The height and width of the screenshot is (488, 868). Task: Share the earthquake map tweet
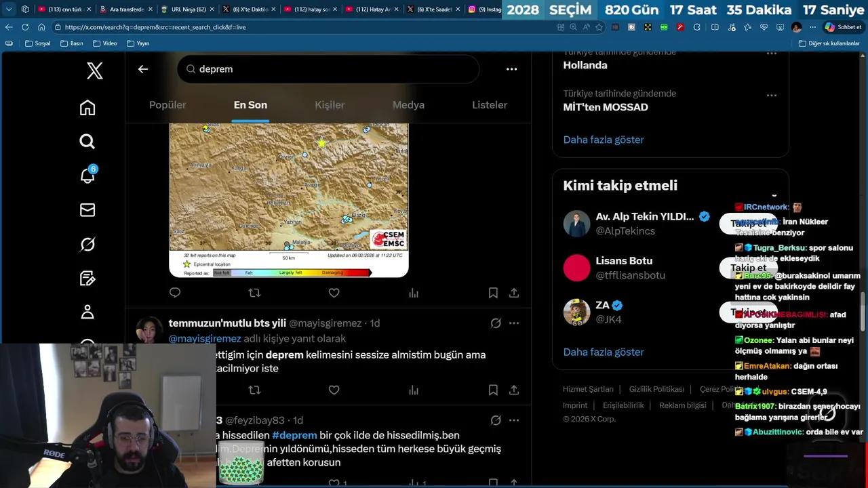[514, 293]
